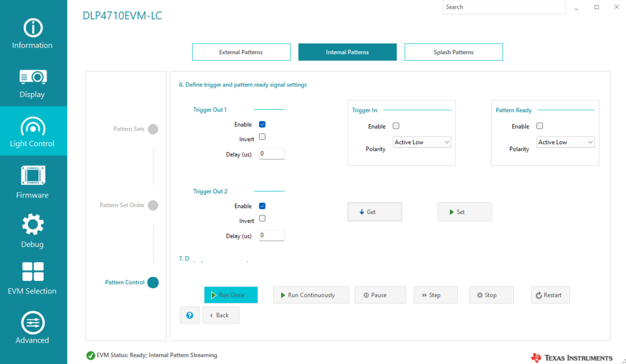
Task: Maximize the application window
Action: click(596, 7)
